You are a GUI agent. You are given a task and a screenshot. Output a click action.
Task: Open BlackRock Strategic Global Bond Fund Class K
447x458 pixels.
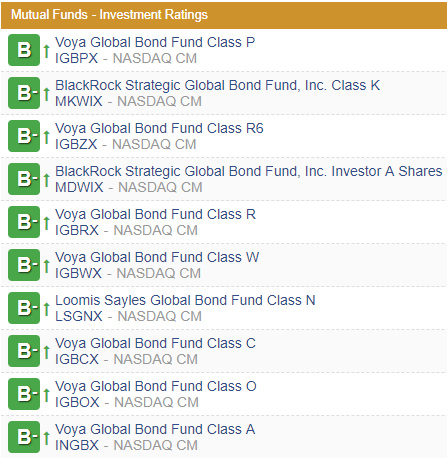217,85
